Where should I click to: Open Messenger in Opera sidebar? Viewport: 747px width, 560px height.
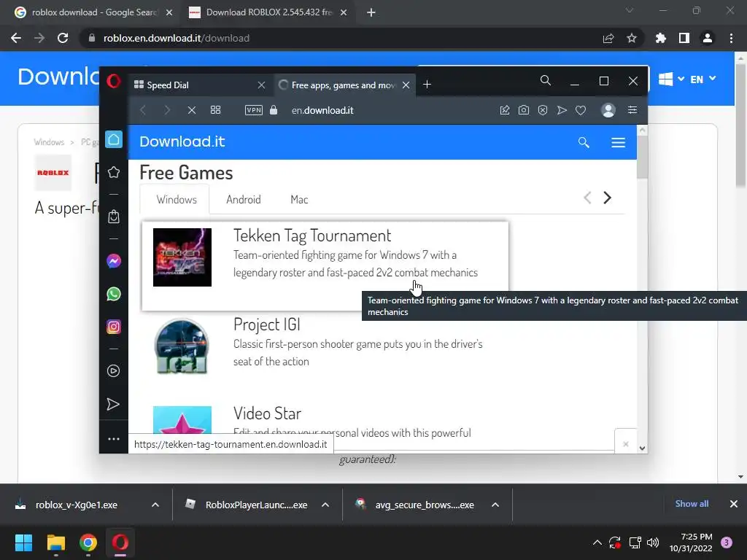[113, 261]
